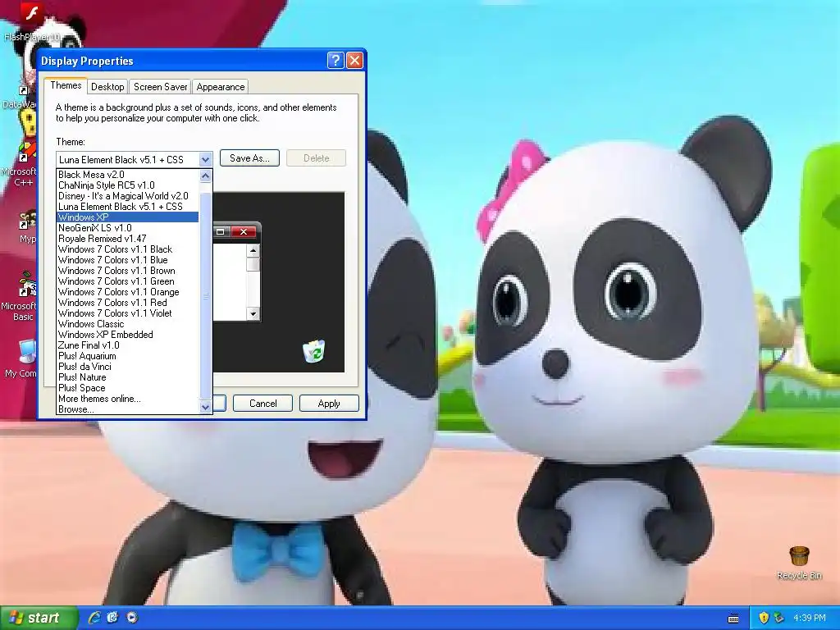Screen dimensions: 840x630
Task: Select the highlighted Windows XP theme
Action: click(x=127, y=217)
